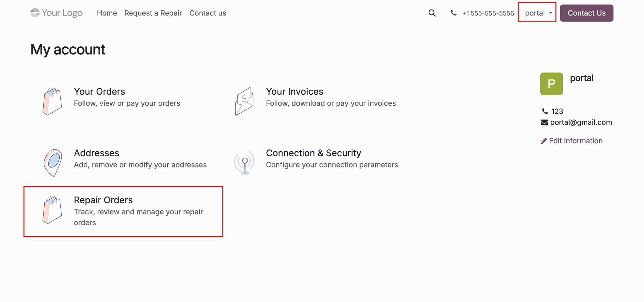
Task: Go to the Home menu item
Action: (107, 13)
